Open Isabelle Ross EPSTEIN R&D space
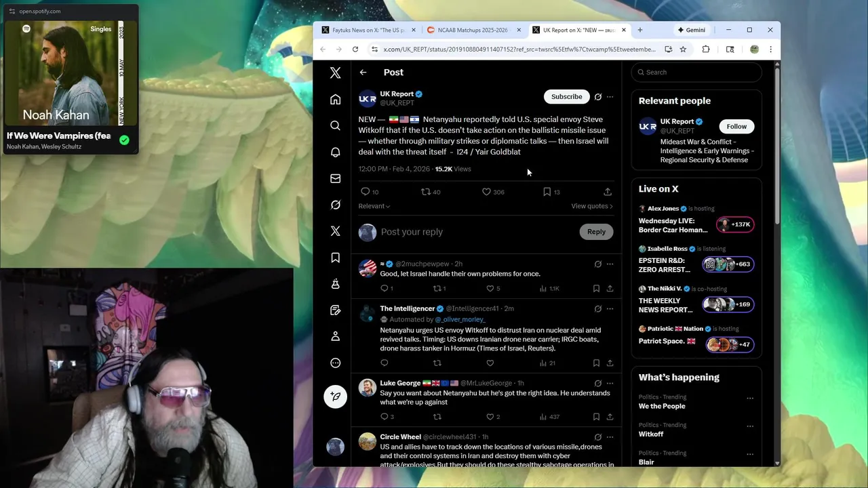 click(x=696, y=260)
